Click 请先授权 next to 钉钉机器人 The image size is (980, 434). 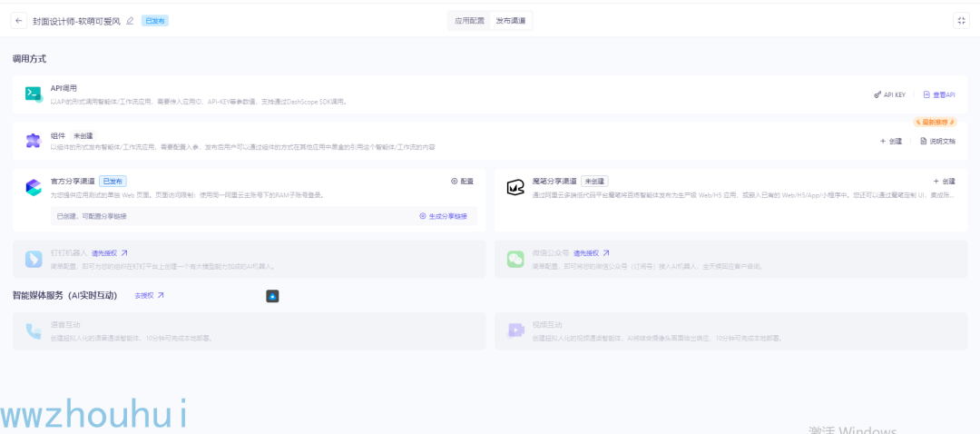(x=110, y=253)
